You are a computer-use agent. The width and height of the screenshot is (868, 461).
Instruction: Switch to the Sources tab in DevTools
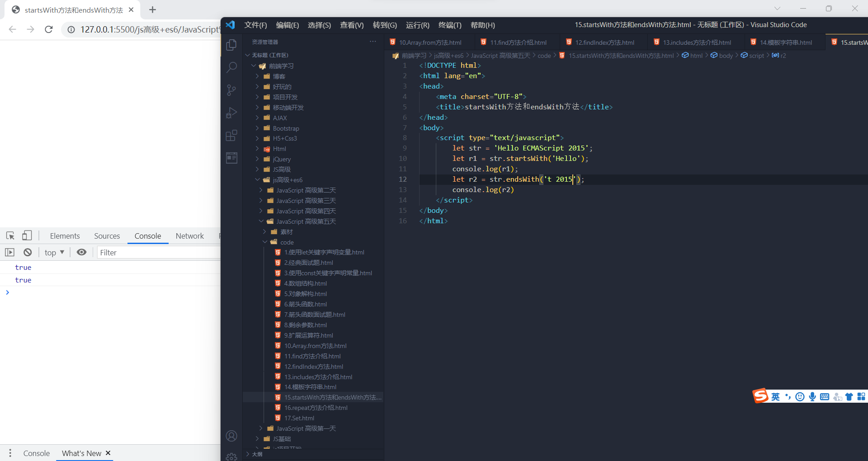point(107,235)
